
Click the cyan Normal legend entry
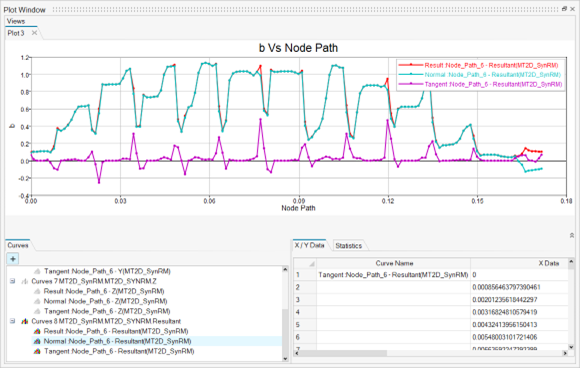pos(480,75)
